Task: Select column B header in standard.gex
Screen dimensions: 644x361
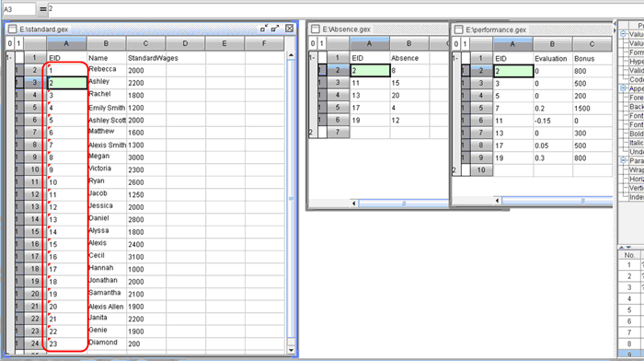Action: (x=106, y=43)
